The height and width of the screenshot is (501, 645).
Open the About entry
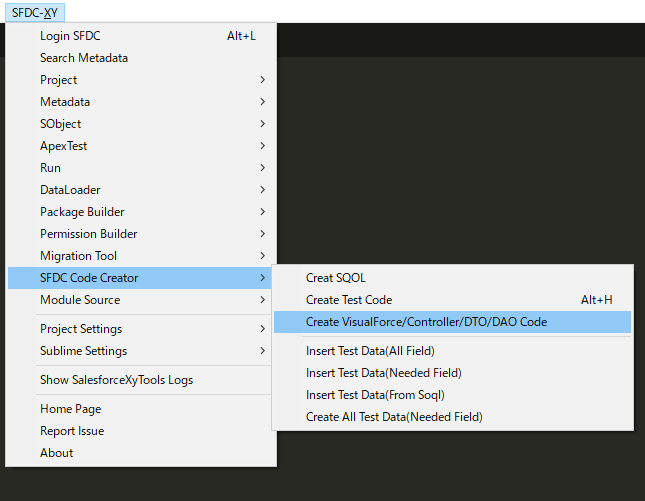pyautogui.click(x=140, y=453)
